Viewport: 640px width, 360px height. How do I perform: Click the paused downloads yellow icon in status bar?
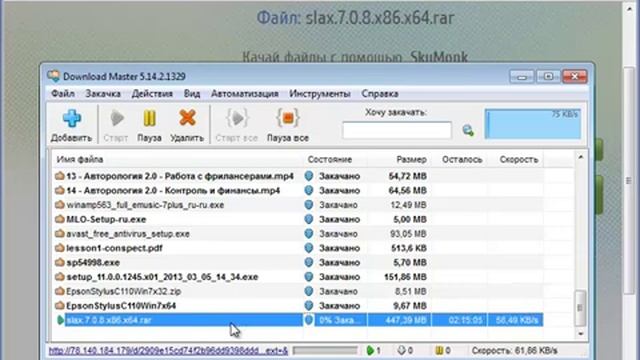[x=439, y=350]
